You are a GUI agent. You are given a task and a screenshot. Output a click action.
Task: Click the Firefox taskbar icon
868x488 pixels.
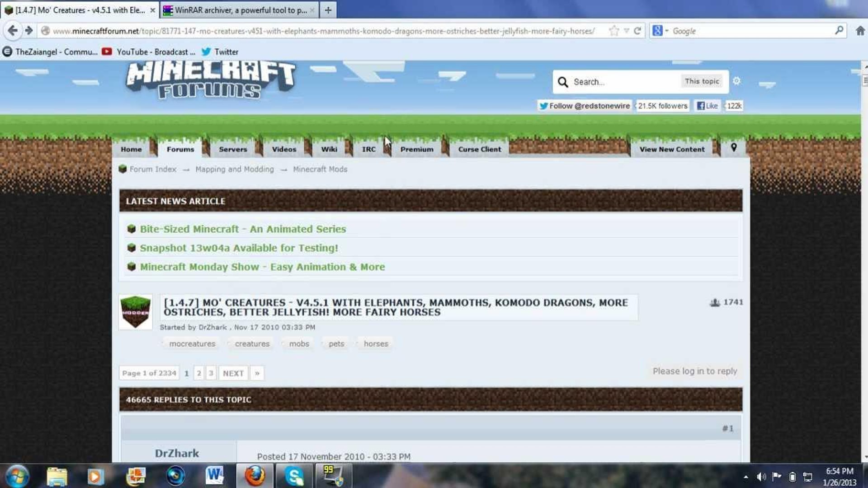[x=255, y=476]
